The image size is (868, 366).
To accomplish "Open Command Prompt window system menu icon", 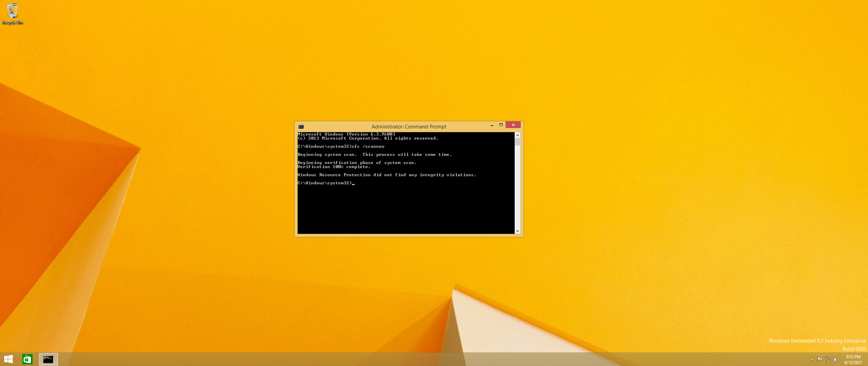I will (301, 127).
